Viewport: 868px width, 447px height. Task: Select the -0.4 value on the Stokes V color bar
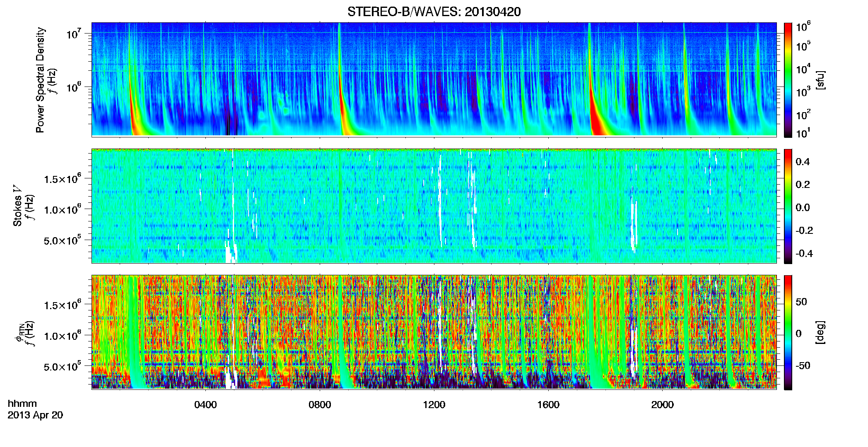(x=804, y=254)
